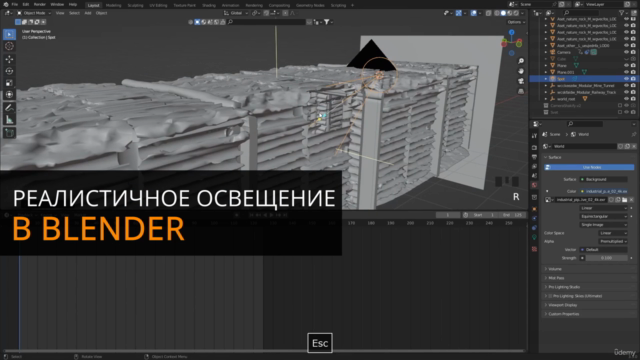Expand the Camera row in outliner

point(546,52)
